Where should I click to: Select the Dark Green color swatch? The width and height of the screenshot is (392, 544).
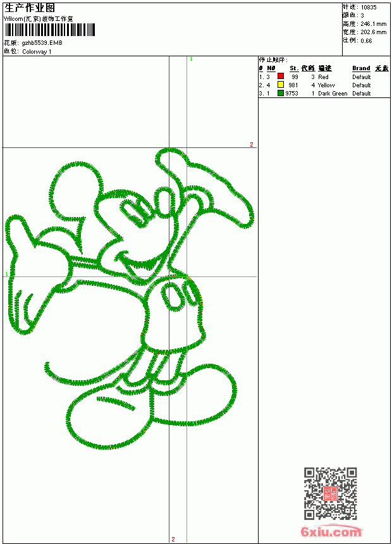281,93
